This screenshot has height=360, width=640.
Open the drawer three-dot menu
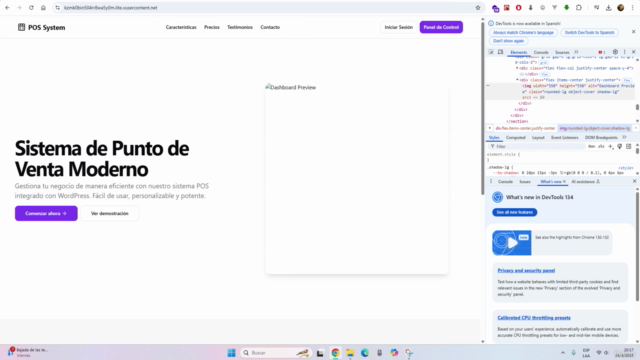[491, 182]
